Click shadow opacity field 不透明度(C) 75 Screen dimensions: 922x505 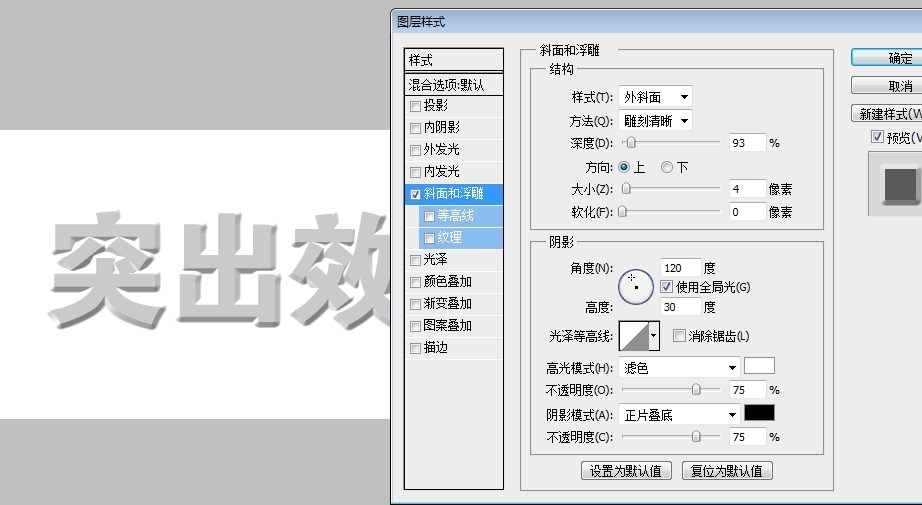point(747,437)
